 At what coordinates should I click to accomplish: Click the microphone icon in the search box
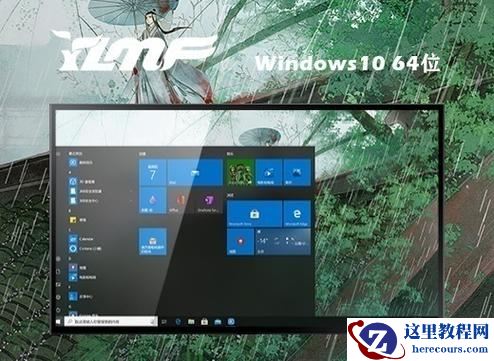click(153, 322)
